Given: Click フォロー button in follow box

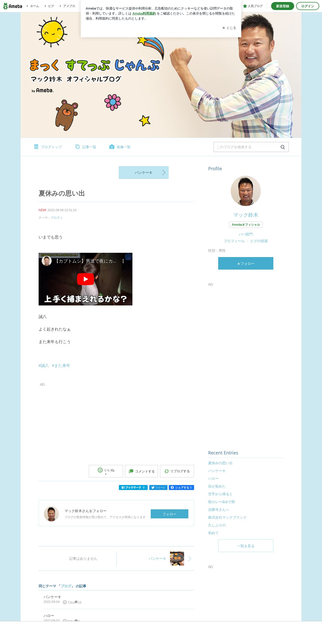Looking at the screenshot, I should click(170, 514).
